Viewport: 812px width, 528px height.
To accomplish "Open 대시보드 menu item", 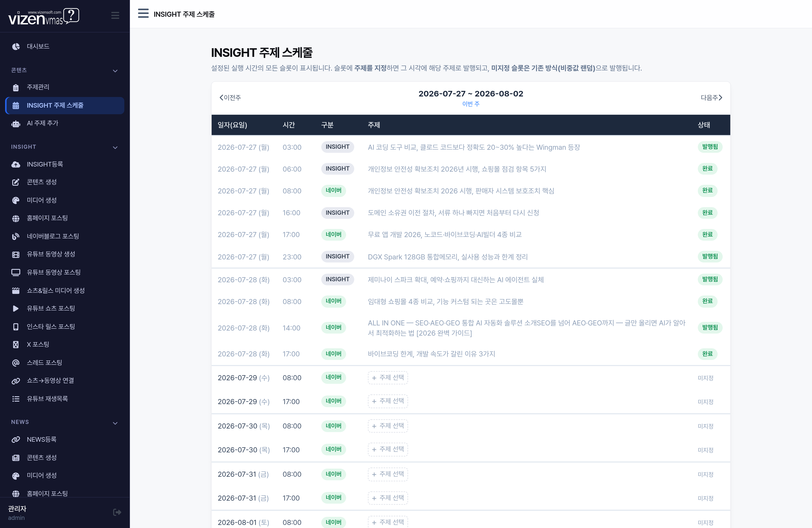I will (65, 46).
